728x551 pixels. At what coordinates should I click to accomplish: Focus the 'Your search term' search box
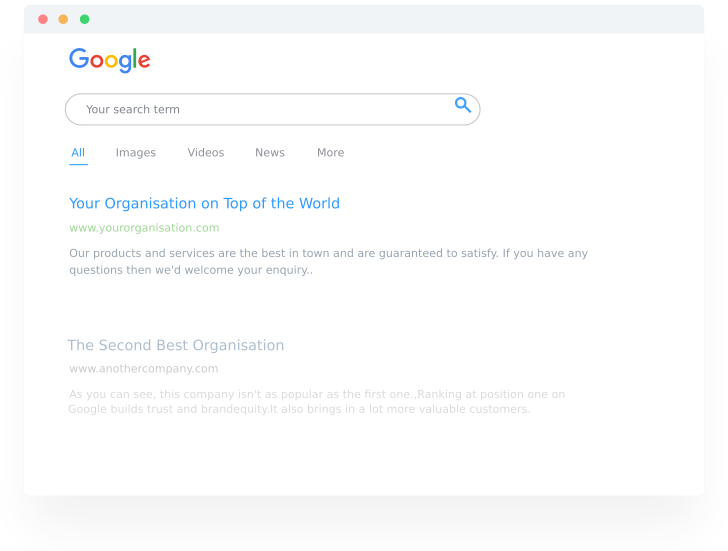tap(272, 110)
